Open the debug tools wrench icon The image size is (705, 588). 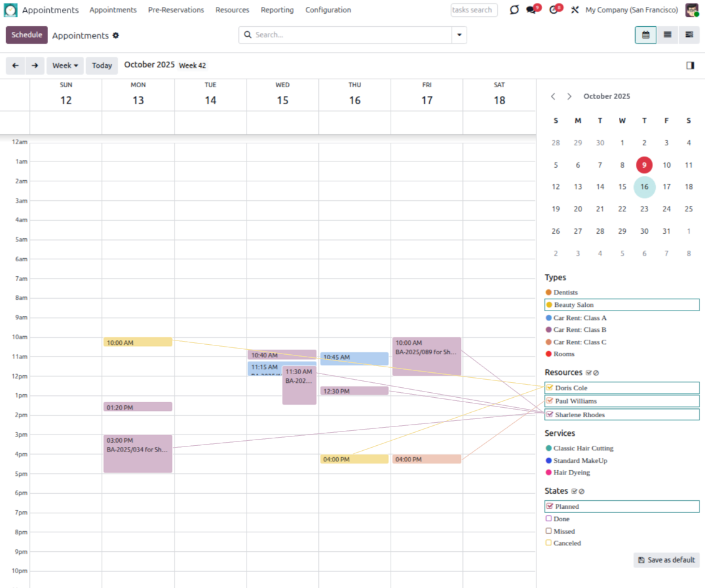pos(575,10)
